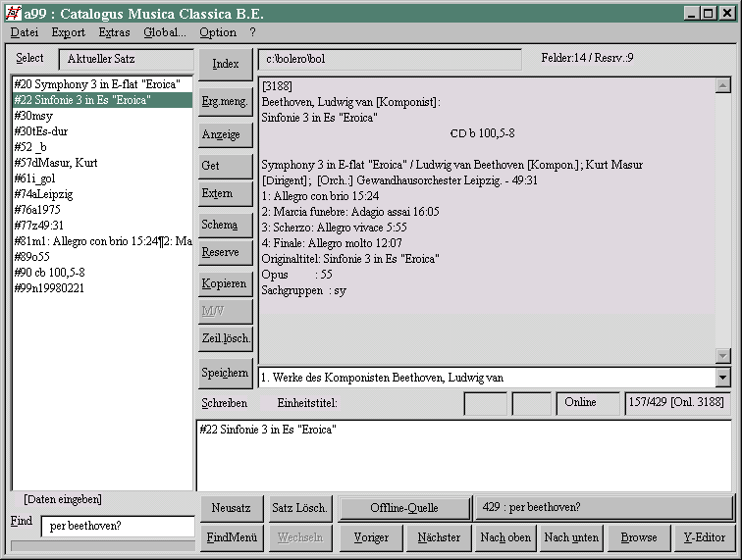
Task: Click the Find input field
Action: coord(117,527)
